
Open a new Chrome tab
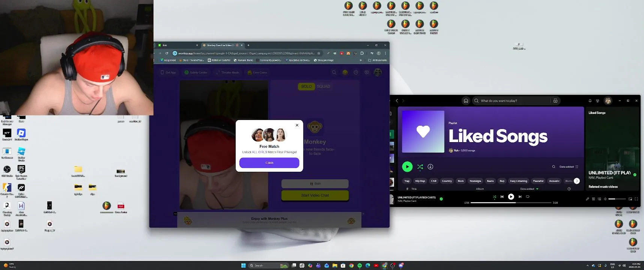pyautogui.click(x=248, y=45)
